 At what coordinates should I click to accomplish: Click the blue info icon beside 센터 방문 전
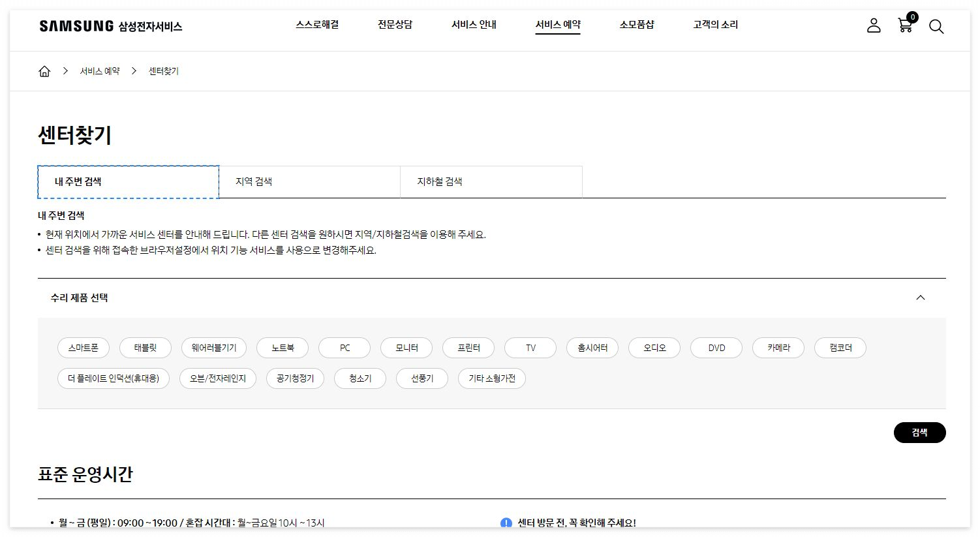[506, 523]
